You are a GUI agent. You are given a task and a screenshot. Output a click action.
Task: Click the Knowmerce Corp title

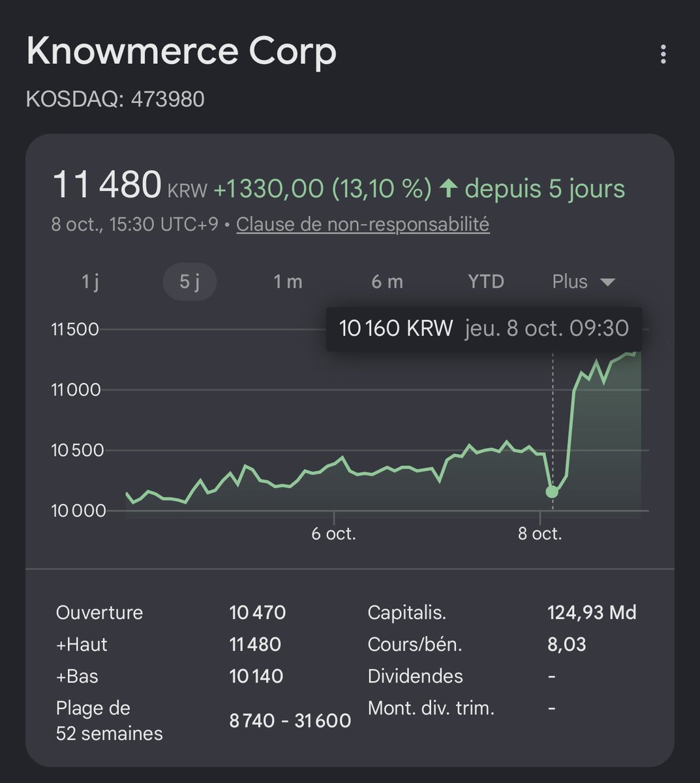tap(181, 52)
